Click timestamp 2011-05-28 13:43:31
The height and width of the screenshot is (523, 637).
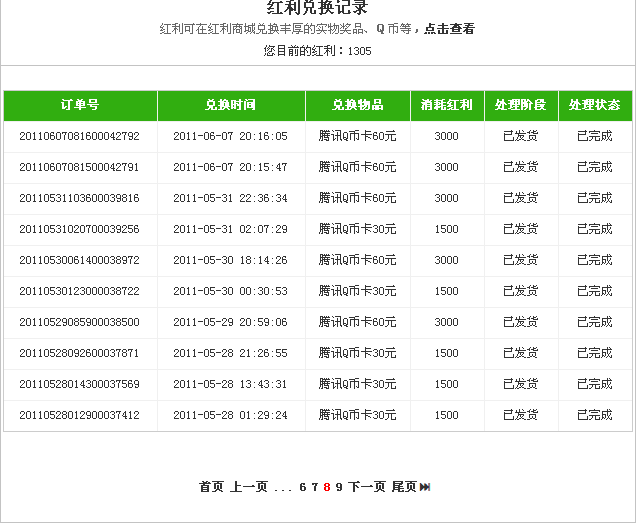pos(230,384)
